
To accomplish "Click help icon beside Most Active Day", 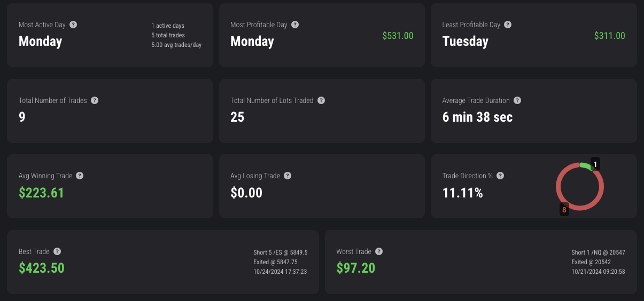I will coord(73,25).
